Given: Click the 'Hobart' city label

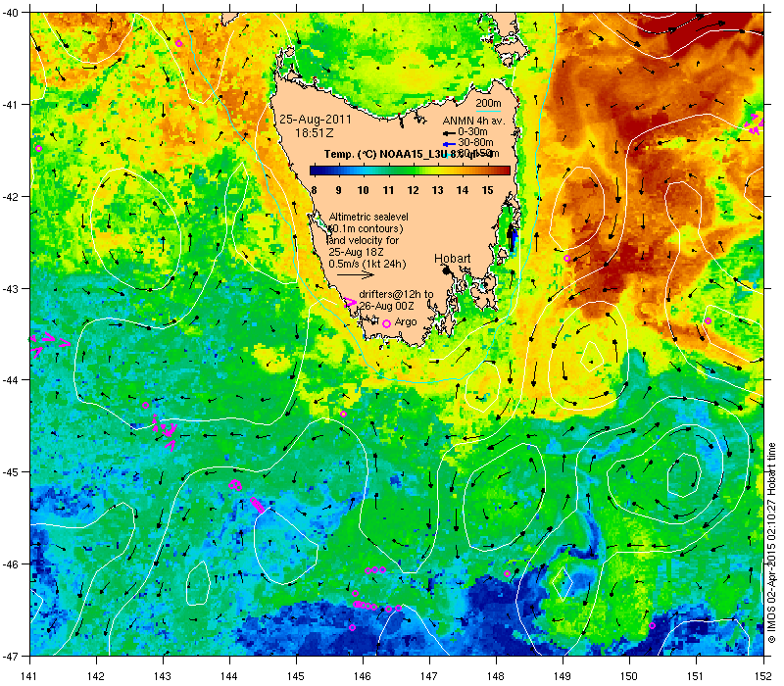Looking at the screenshot, I should [x=453, y=259].
